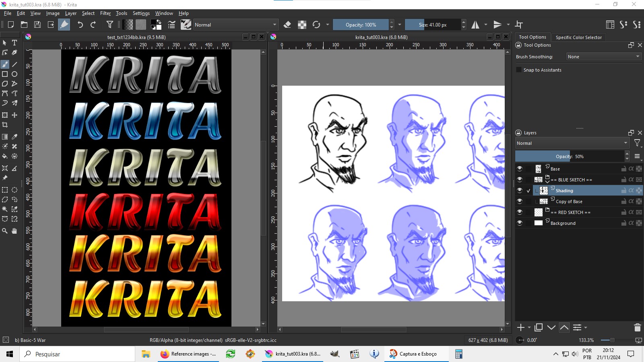Enable horizontal mirror tool
644x362 pixels.
[475, 25]
